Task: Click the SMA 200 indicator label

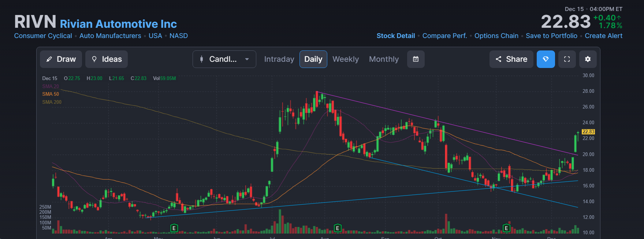Action: (x=52, y=102)
